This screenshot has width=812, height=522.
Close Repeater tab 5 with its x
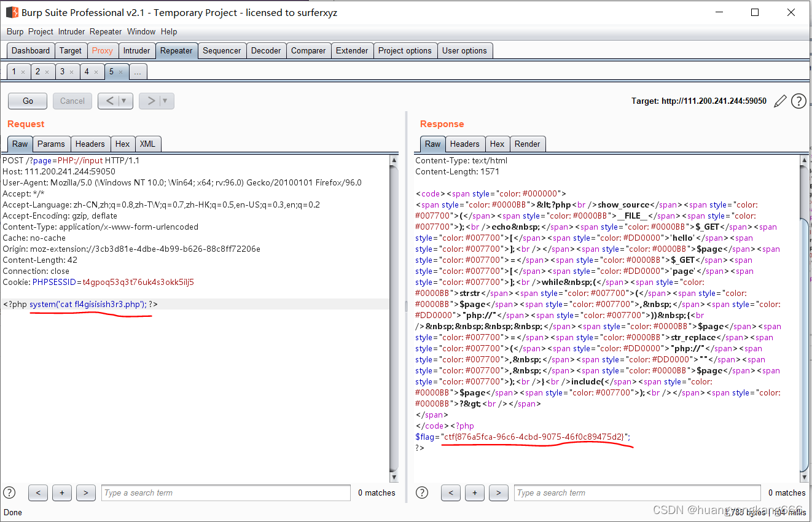click(x=120, y=72)
